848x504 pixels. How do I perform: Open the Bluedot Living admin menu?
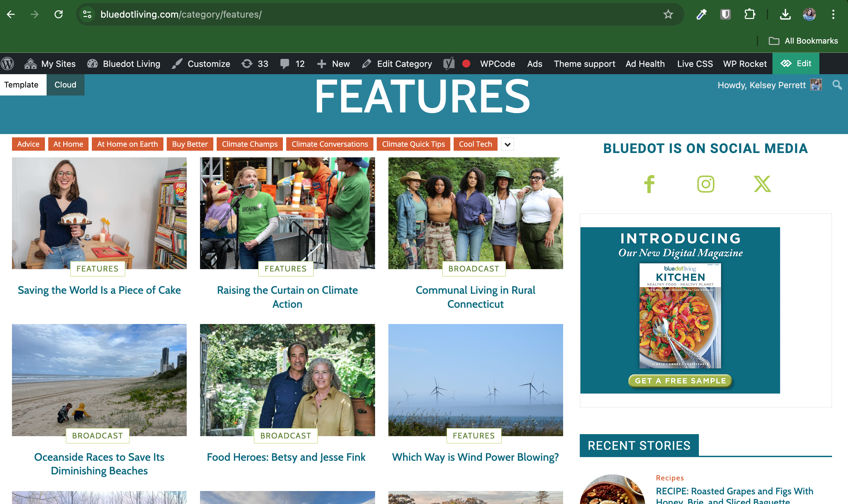coord(124,64)
